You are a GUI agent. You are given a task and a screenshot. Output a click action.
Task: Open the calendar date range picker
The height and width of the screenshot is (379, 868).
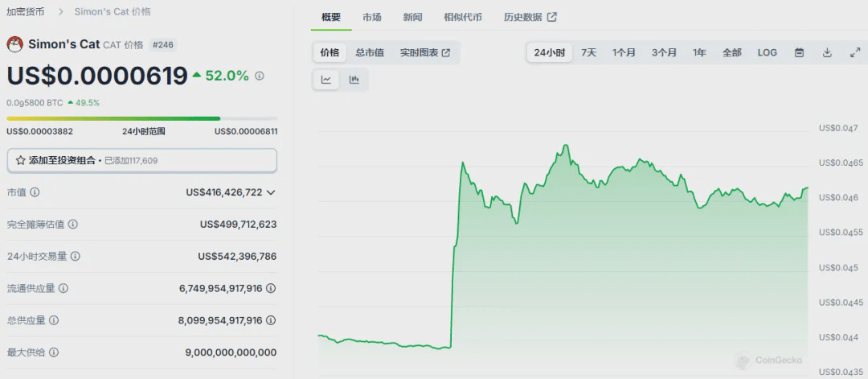click(x=800, y=52)
